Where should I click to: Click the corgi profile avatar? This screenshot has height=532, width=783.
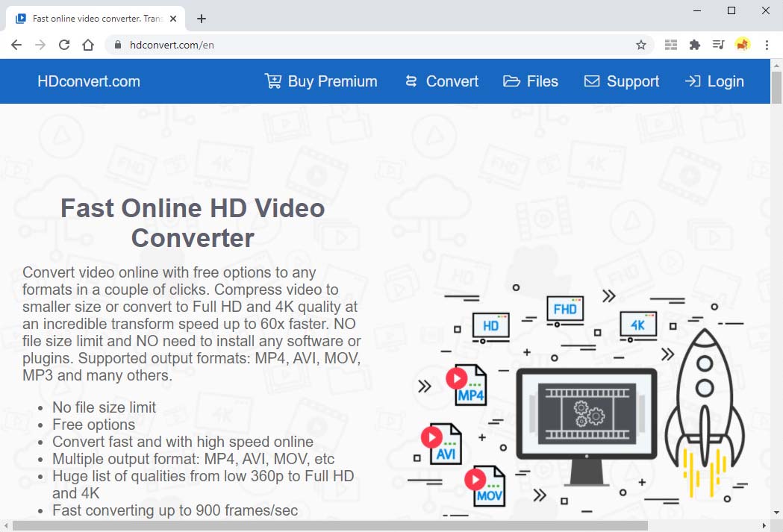click(x=742, y=45)
